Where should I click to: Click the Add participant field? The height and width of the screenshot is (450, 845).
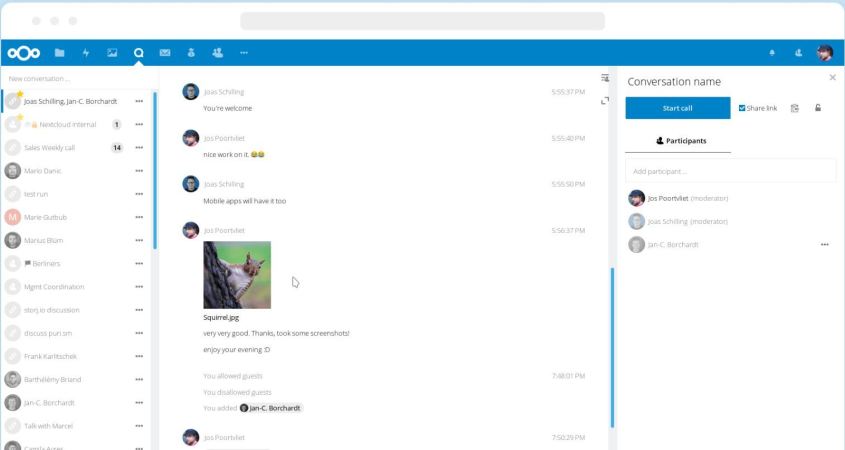tap(731, 171)
